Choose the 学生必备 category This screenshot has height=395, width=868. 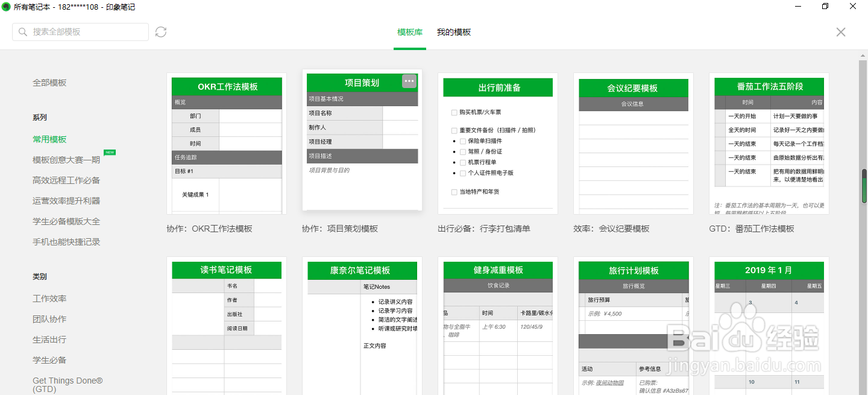(49, 360)
